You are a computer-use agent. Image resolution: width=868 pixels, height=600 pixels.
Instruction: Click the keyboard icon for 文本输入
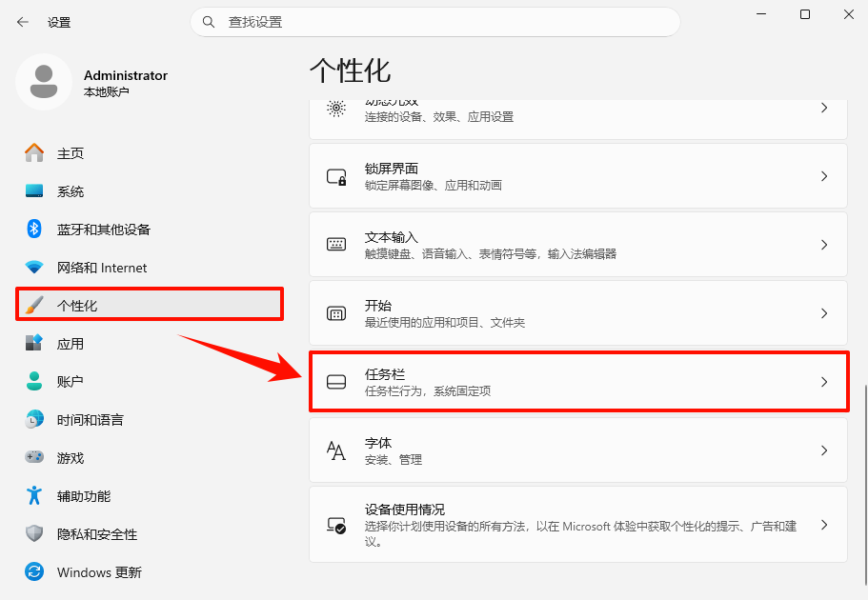pos(336,244)
